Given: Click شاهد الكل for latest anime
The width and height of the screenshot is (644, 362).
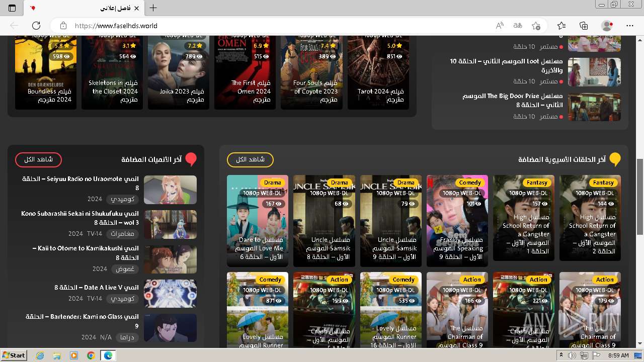Looking at the screenshot, I should click(38, 160).
